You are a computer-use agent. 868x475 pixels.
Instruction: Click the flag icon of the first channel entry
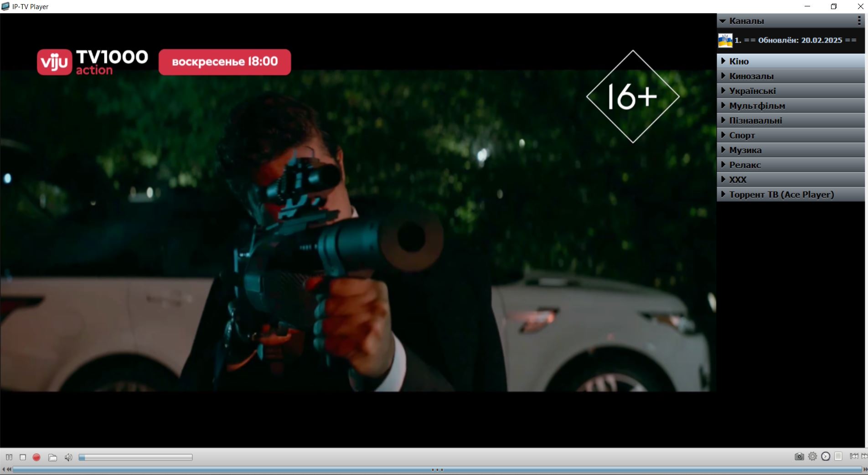click(725, 40)
